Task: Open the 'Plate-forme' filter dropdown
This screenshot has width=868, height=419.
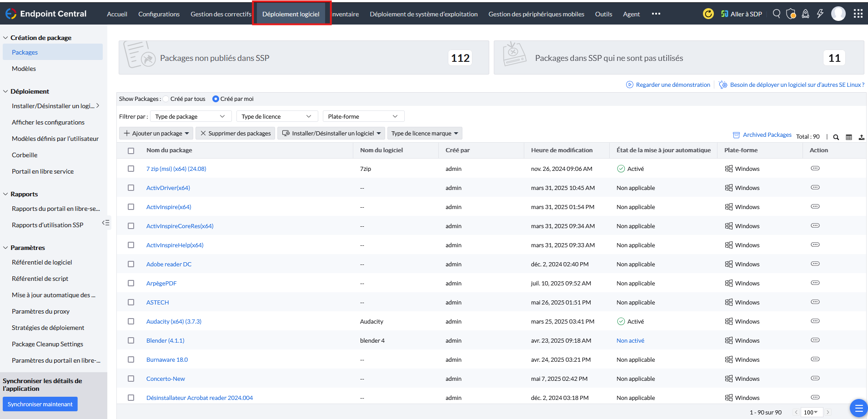Action: (x=363, y=116)
